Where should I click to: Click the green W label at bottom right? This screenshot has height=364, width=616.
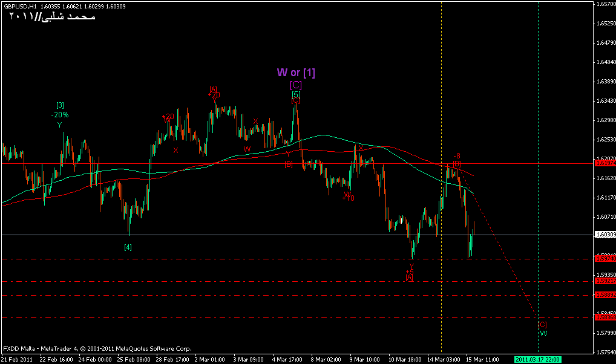tap(543, 333)
